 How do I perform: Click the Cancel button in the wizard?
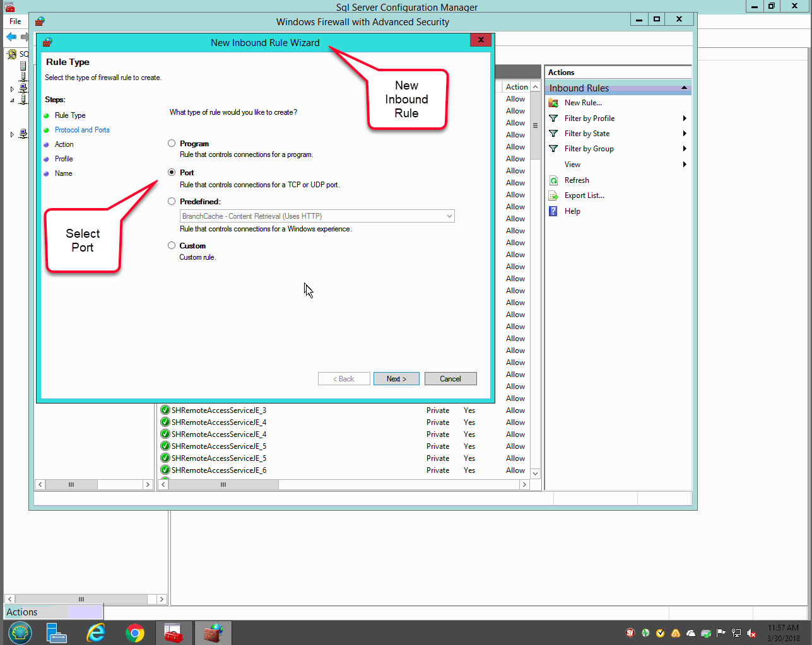450,379
